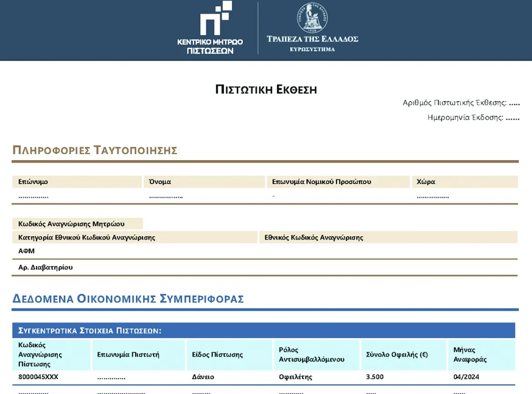Image resolution: width=532 pixels, height=394 pixels.
Task: Click the Επωνυμία Νομικού Προσώπου header
Action: tap(321, 182)
